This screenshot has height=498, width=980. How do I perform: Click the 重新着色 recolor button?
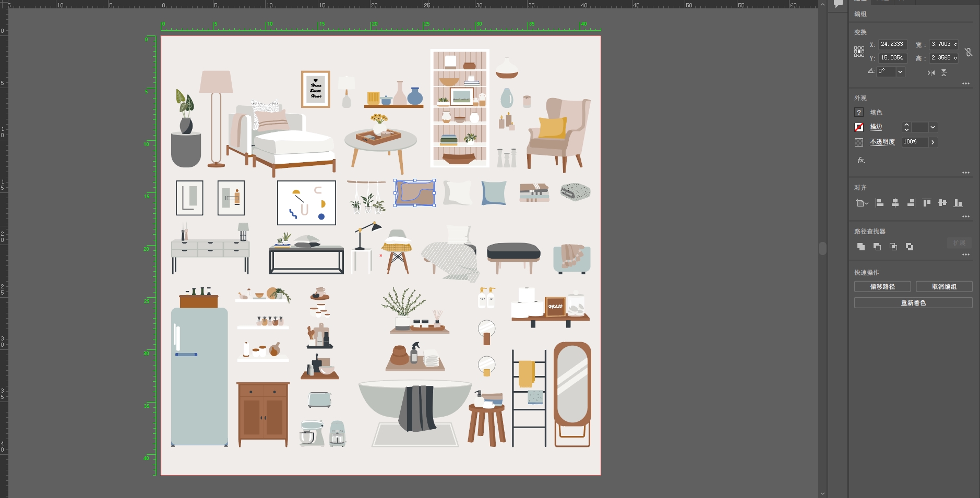(x=913, y=302)
